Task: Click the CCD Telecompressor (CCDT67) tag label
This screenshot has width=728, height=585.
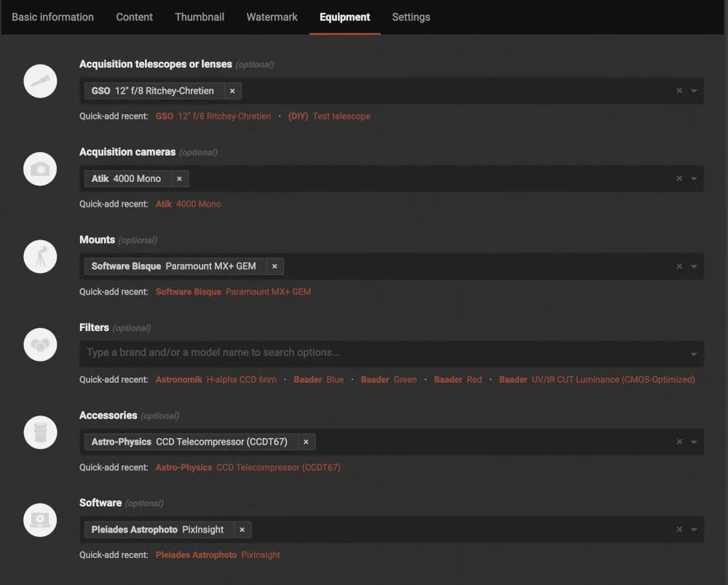Action: click(189, 442)
